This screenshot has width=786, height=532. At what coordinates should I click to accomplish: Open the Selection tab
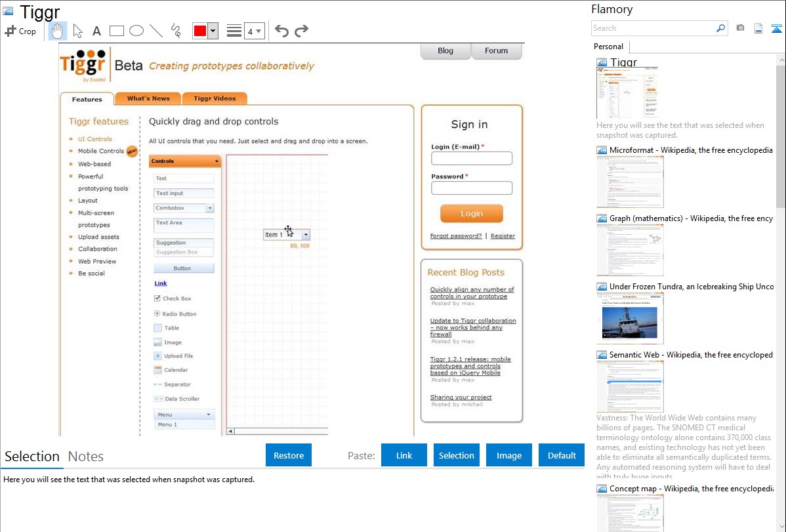click(32, 457)
